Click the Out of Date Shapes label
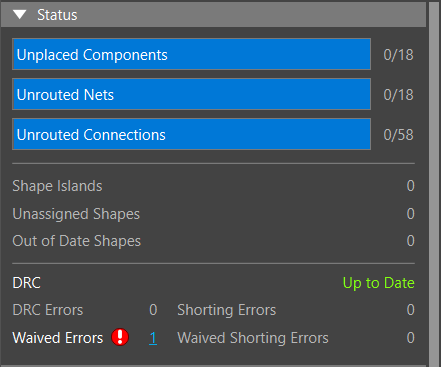Screen dimensions: 441x367 pos(77,241)
